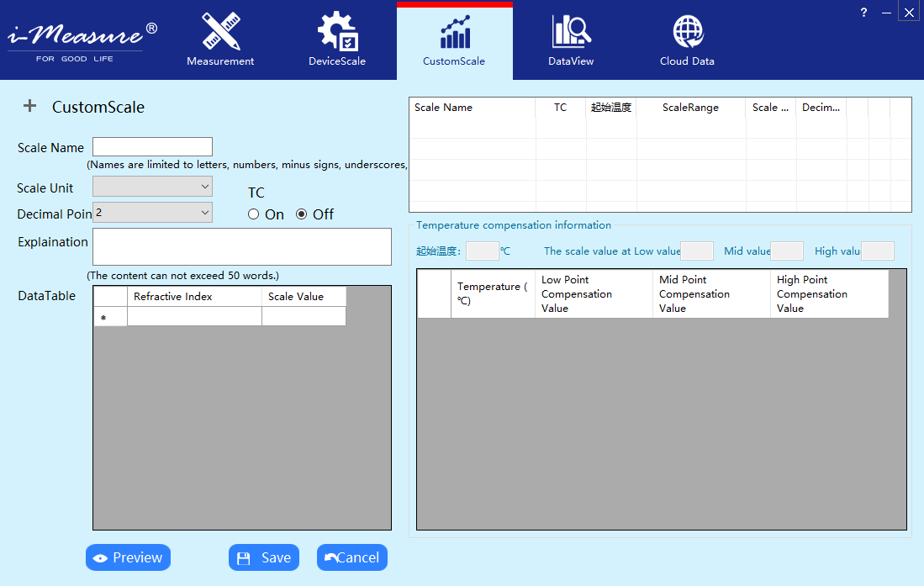Focus the Explaination text box
The width and height of the screenshot is (924, 586).
241,246
